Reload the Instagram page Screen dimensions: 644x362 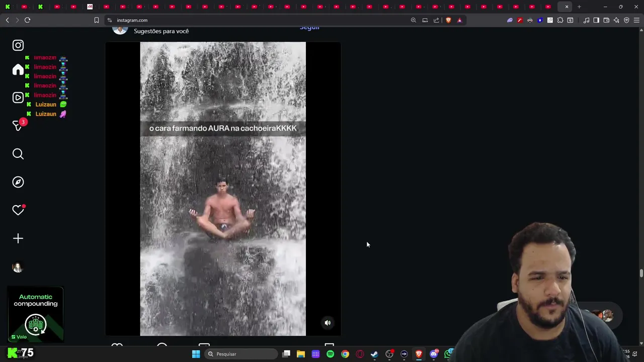click(27, 20)
